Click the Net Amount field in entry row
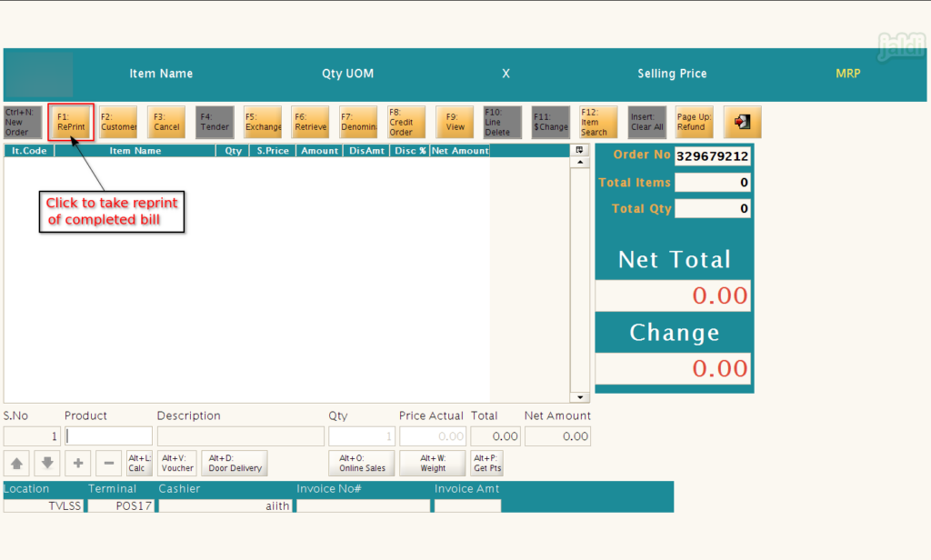Viewport: 931px width, 560px height. point(557,436)
